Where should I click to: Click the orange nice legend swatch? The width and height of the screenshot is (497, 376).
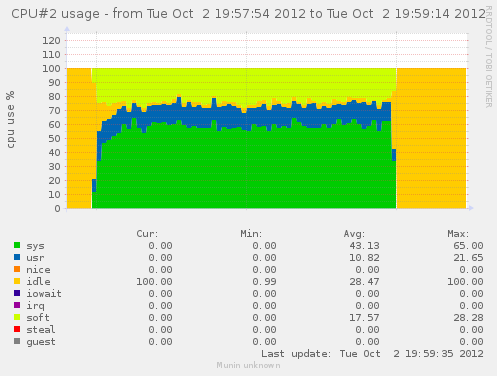coord(17,269)
